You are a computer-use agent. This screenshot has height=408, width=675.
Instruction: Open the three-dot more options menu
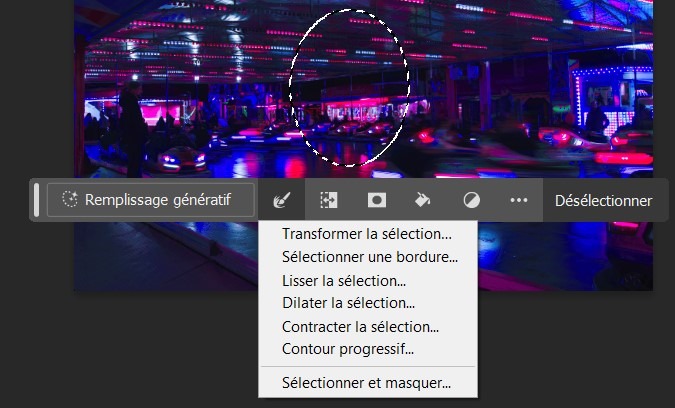point(518,200)
